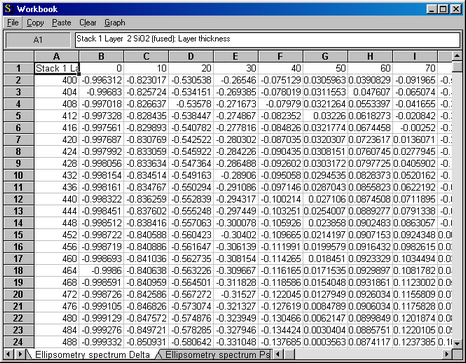Select row 1 header
This screenshot has height=363, width=466.
(18, 68)
